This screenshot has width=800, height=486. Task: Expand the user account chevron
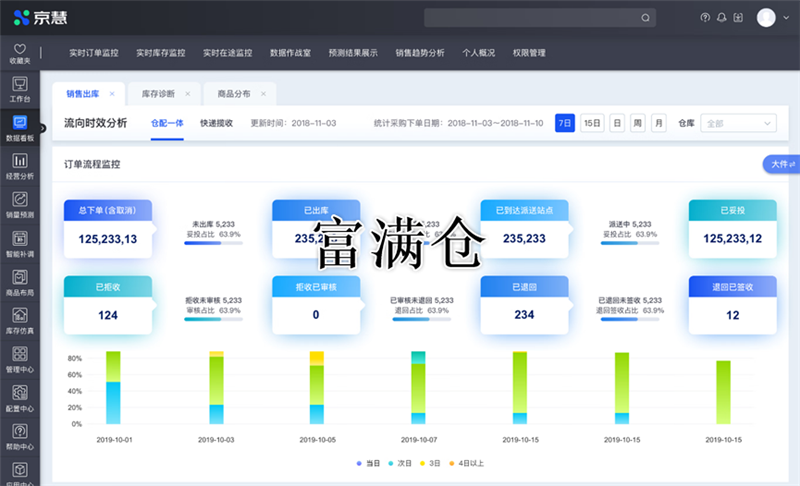(786, 18)
